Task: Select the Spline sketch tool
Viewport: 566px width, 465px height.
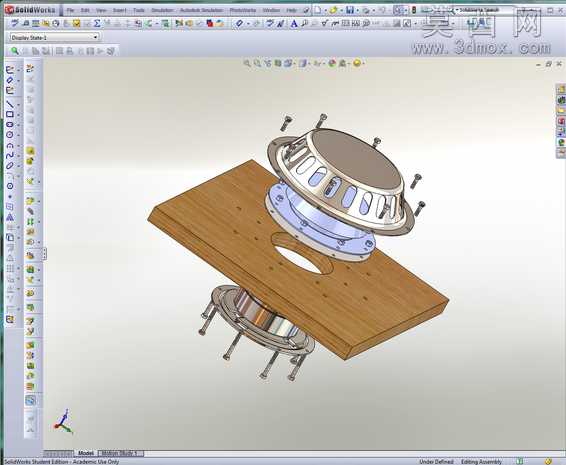Action: [10, 155]
